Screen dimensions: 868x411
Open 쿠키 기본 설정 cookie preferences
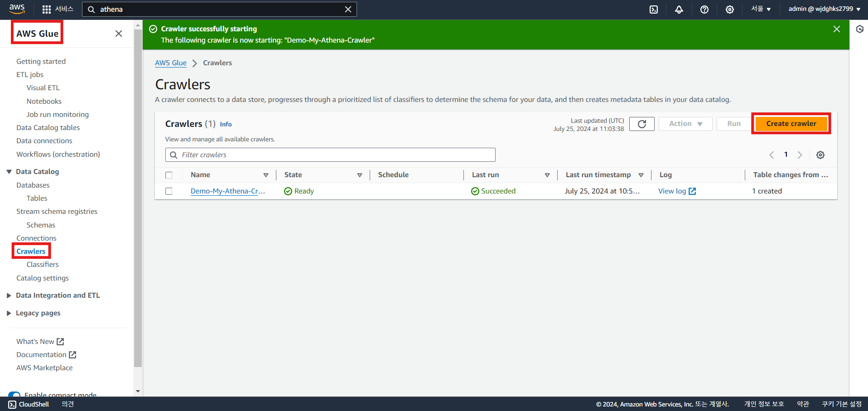point(842,404)
